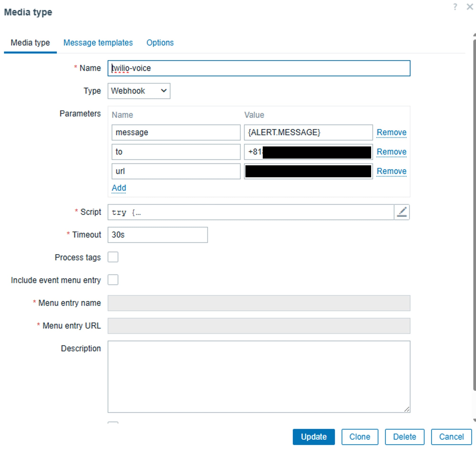476x451 pixels.
Task: Tick the Include event menu entry checkbox
Action: click(x=113, y=280)
